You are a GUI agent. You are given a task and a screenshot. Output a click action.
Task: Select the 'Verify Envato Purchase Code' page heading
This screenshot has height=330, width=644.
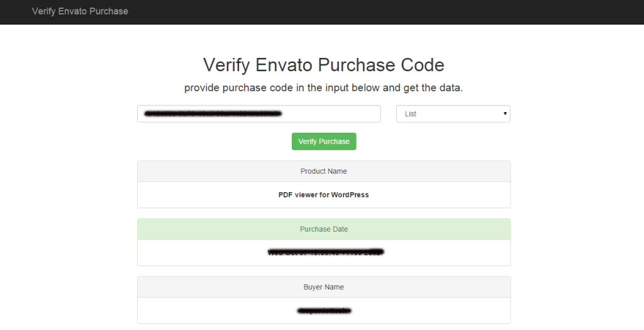pos(324,65)
